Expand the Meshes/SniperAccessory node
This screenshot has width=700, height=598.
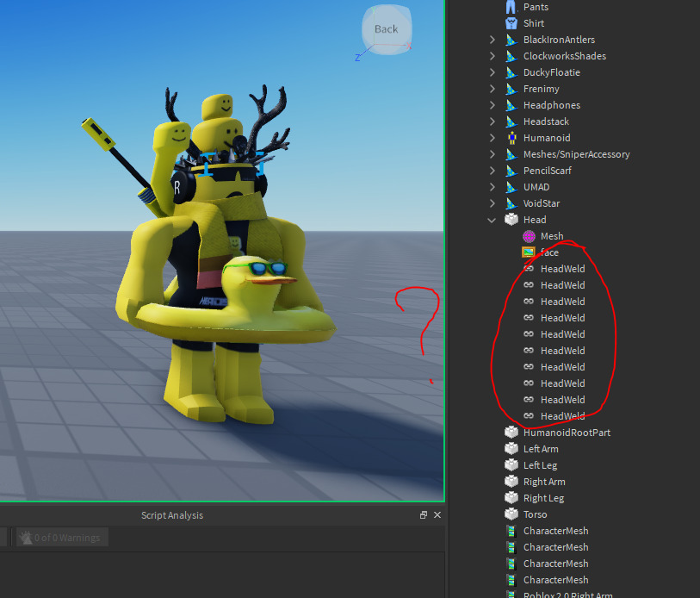(492, 154)
